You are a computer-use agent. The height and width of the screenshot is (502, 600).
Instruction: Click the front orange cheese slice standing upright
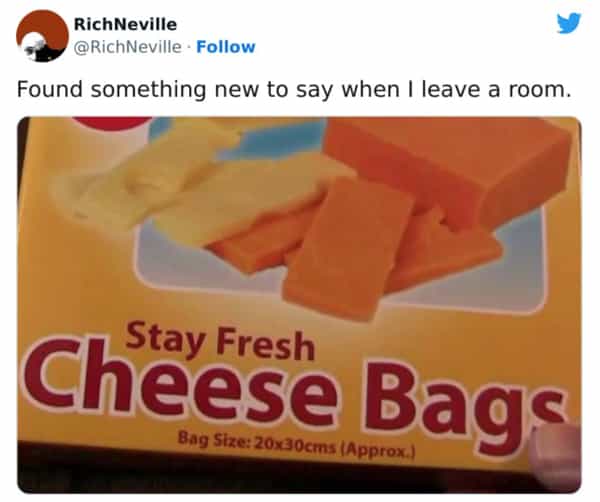[x=348, y=249]
